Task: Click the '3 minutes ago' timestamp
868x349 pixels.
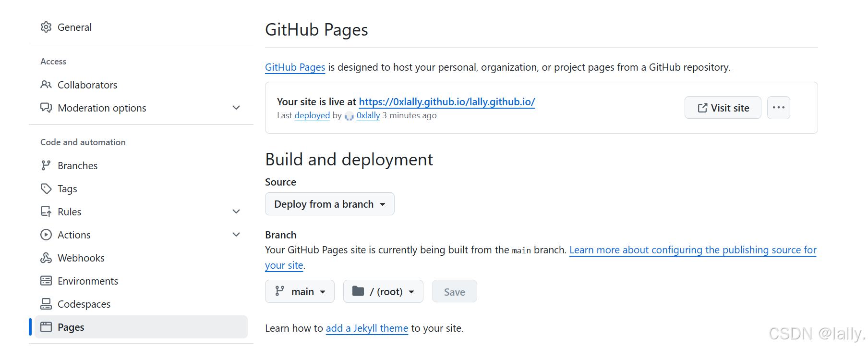Action: [x=410, y=115]
